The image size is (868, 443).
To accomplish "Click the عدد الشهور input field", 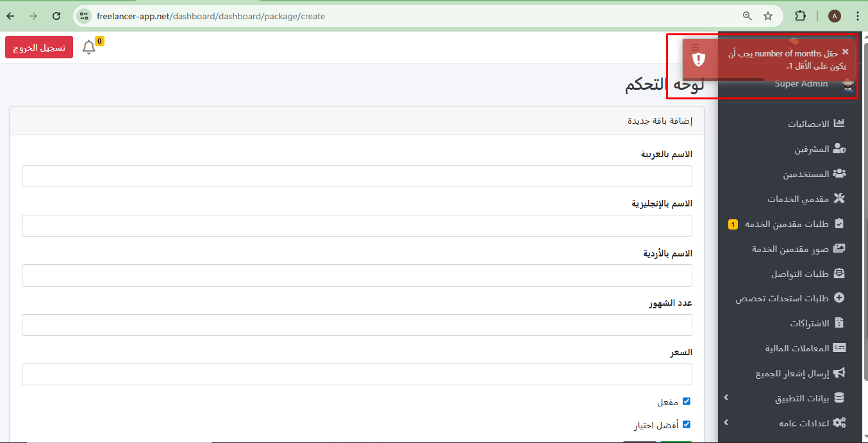I will [356, 325].
